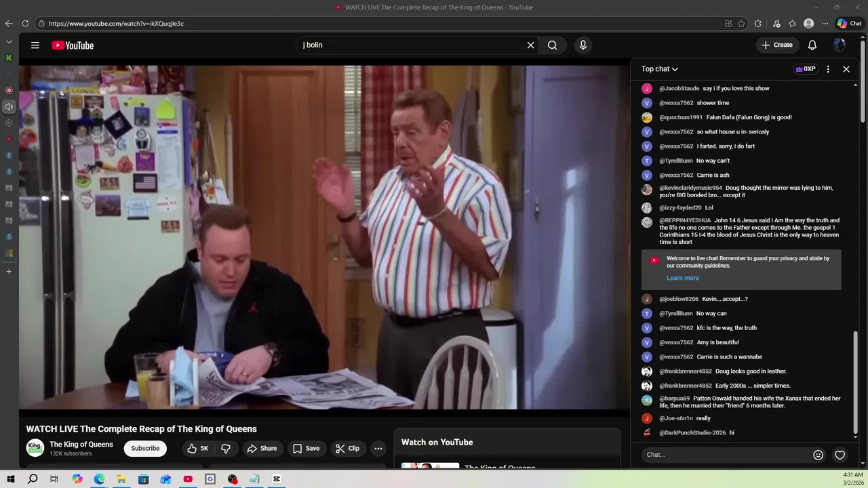Open @vexxa7562's 'shower time' author name

[x=676, y=103]
